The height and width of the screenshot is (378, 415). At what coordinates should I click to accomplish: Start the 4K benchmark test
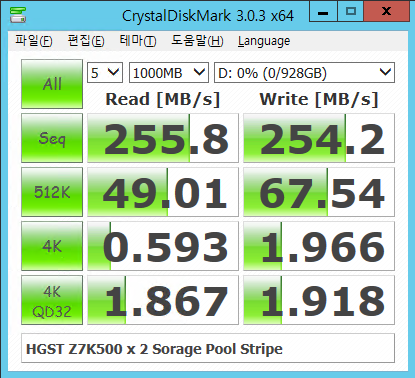point(52,246)
